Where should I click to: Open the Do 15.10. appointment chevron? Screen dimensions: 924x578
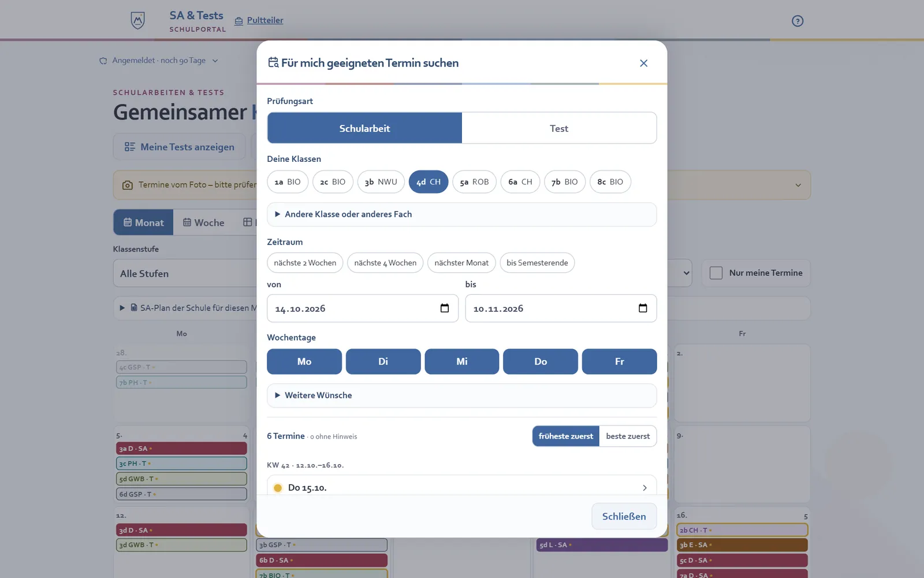tap(644, 488)
